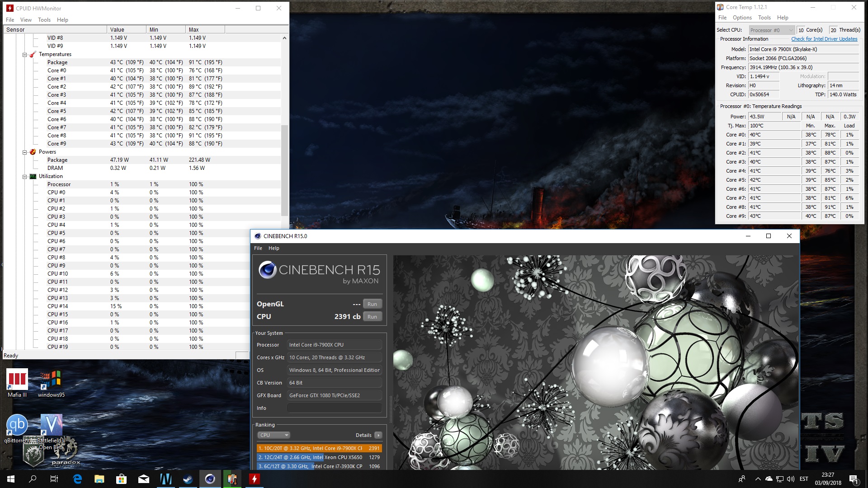Open File Explorer from the taskbar
Viewport: 868px width, 488px height.
[x=99, y=479]
